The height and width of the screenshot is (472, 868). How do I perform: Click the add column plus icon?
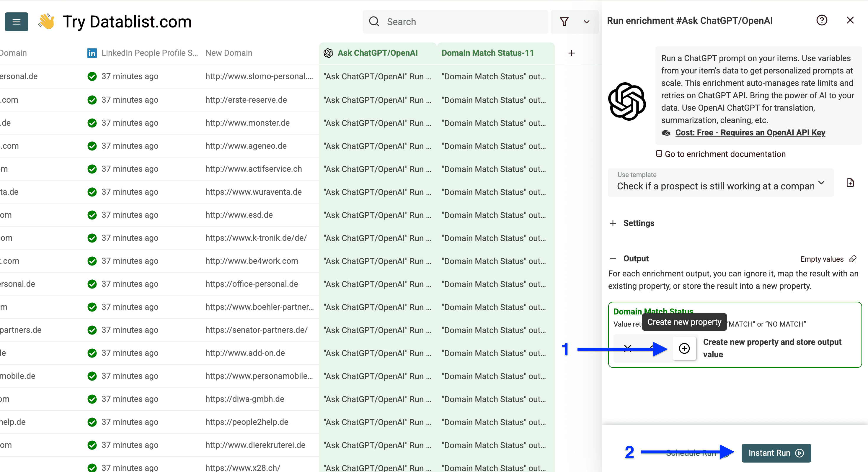click(572, 53)
